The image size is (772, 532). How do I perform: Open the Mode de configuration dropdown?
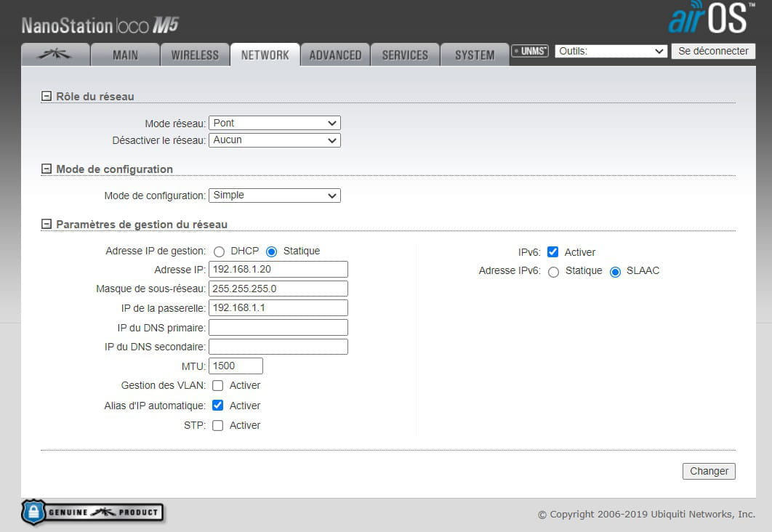tap(275, 196)
